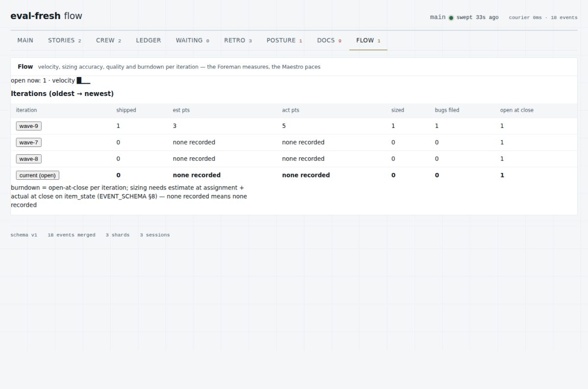
Task: Click 'schema v1' in footer
Action: [x=24, y=235]
